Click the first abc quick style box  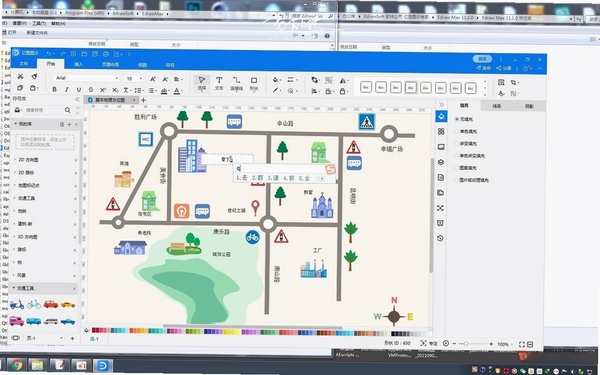point(366,87)
